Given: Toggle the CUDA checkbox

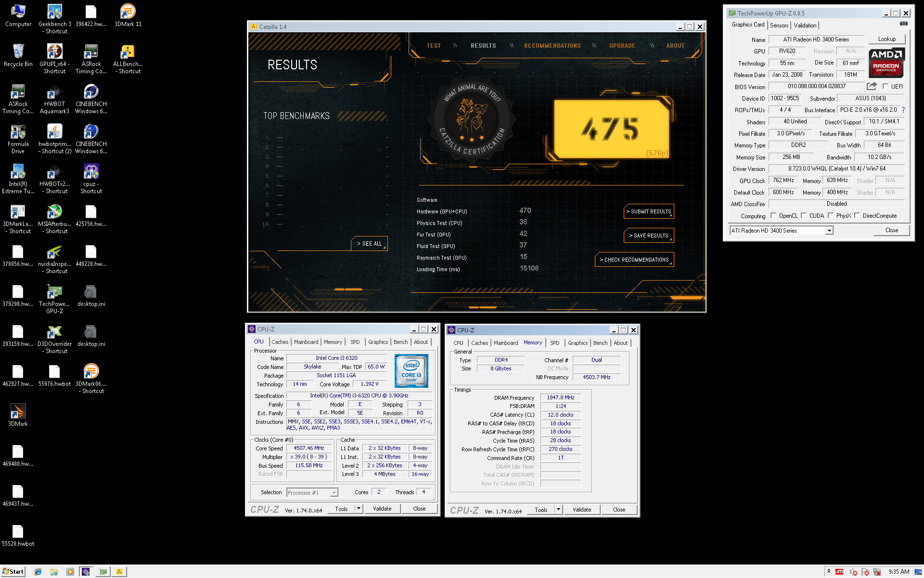Looking at the screenshot, I should 804,216.
